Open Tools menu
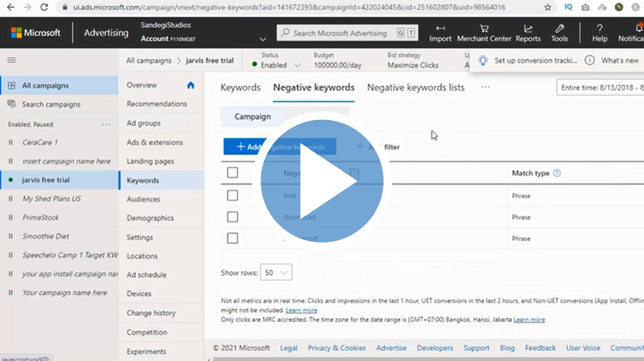 [x=559, y=33]
